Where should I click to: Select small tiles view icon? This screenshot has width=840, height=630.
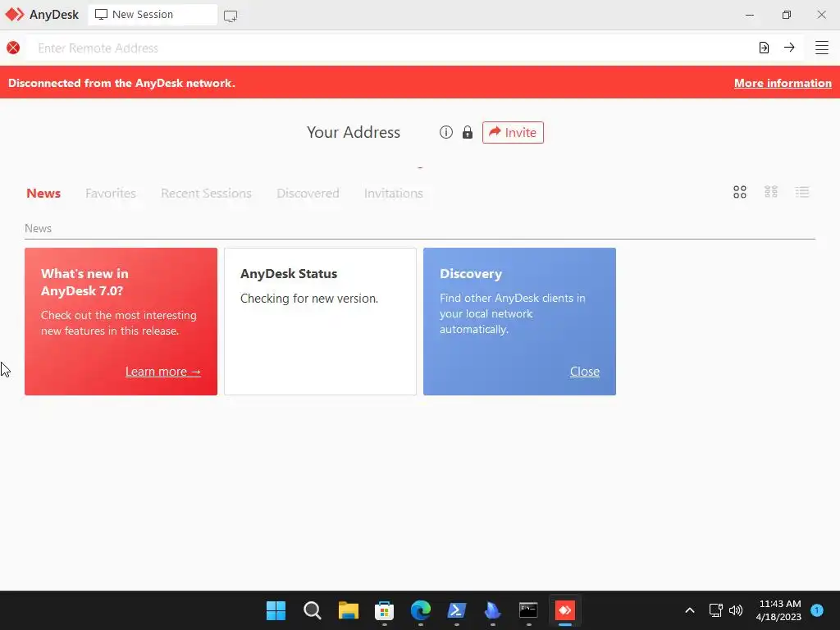(771, 192)
